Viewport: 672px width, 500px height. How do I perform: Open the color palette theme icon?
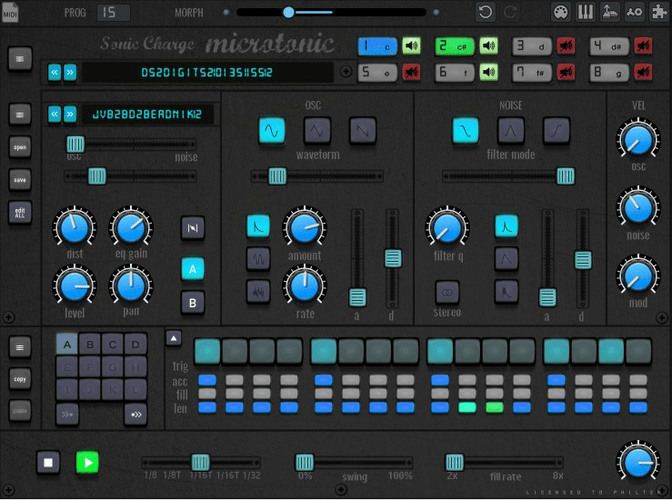[561, 12]
